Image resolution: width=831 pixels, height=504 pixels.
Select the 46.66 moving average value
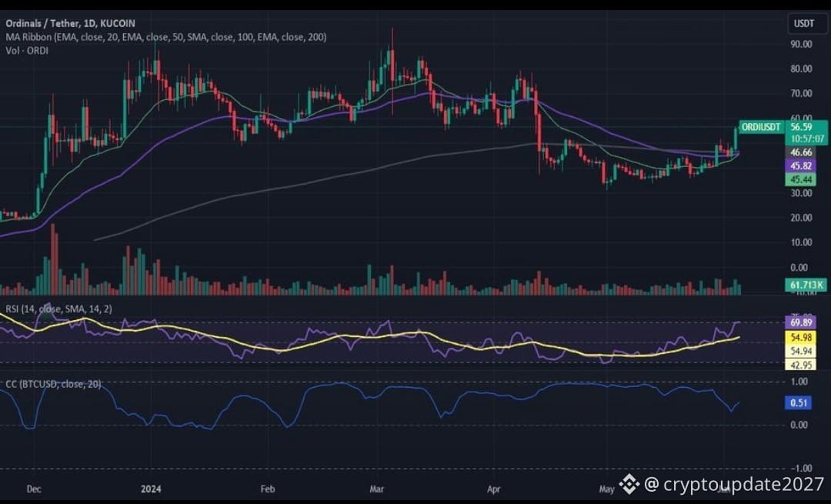click(801, 152)
